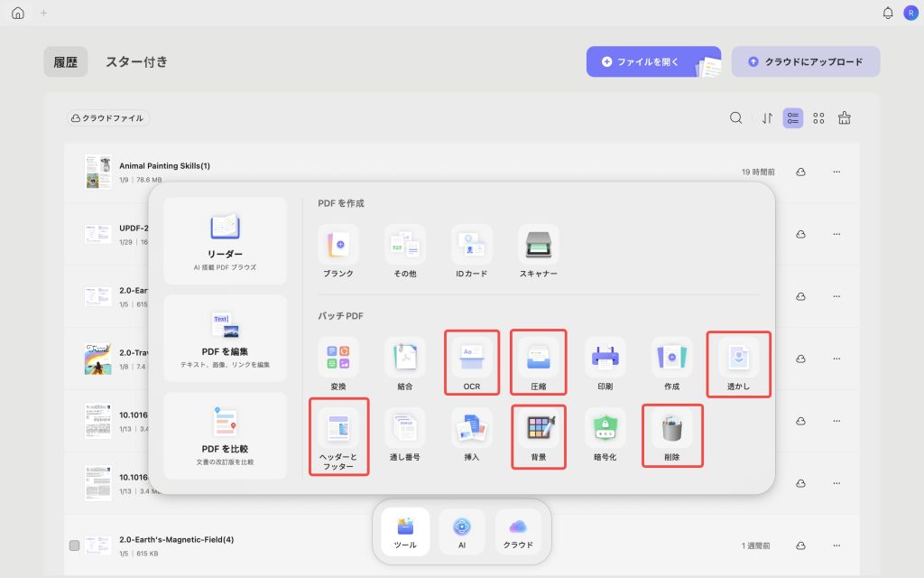Open more options for the 2.0-Tra file row

point(836,359)
